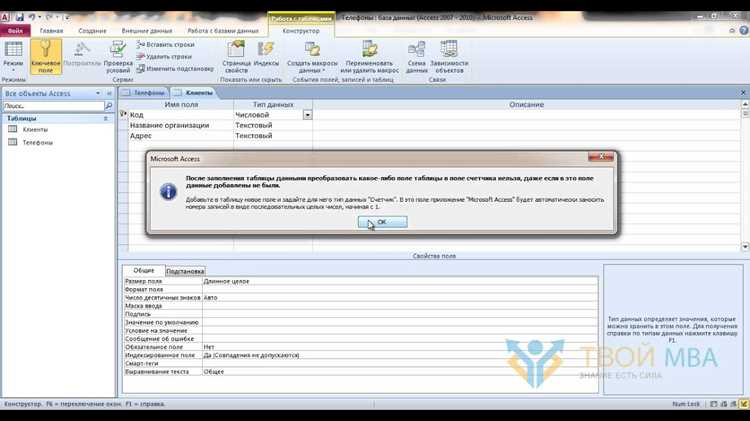Open the Внешние данные ribbon tab
Viewport: 750px width, 421px height.
[x=147, y=31]
